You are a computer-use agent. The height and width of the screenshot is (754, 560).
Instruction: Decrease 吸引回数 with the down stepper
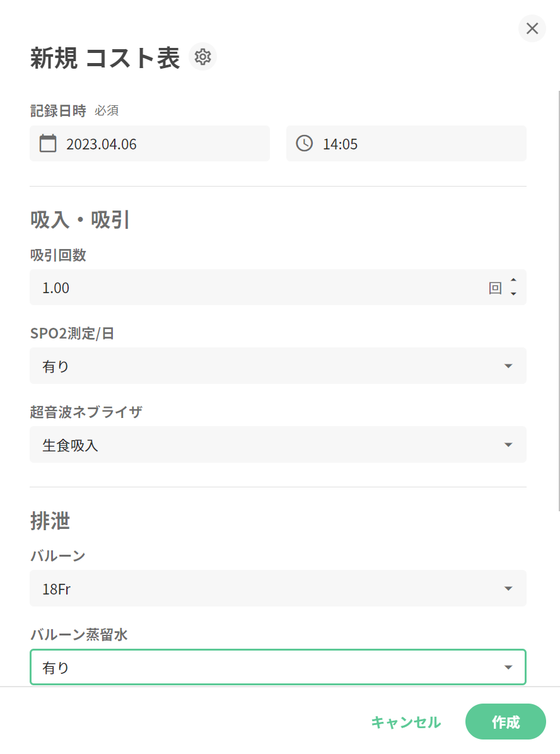pyautogui.click(x=513, y=294)
